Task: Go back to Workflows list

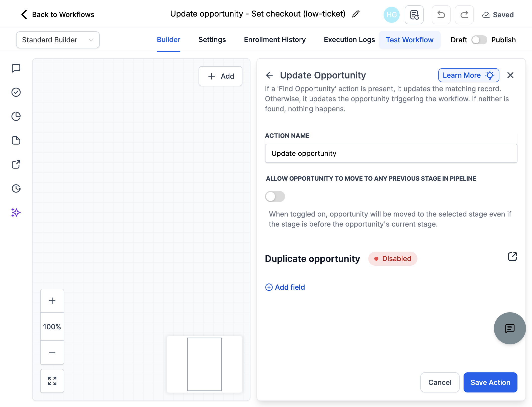Action: (57, 15)
